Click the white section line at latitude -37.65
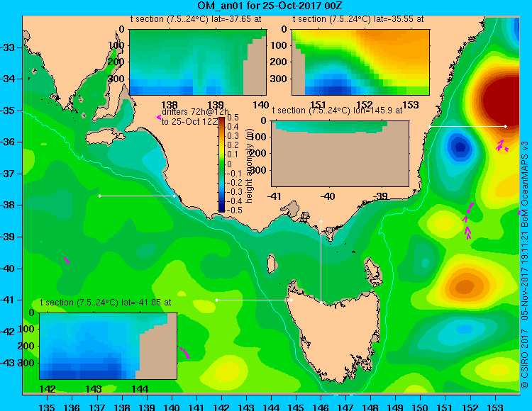Viewport: 532px width, 411px height. click(x=137, y=196)
